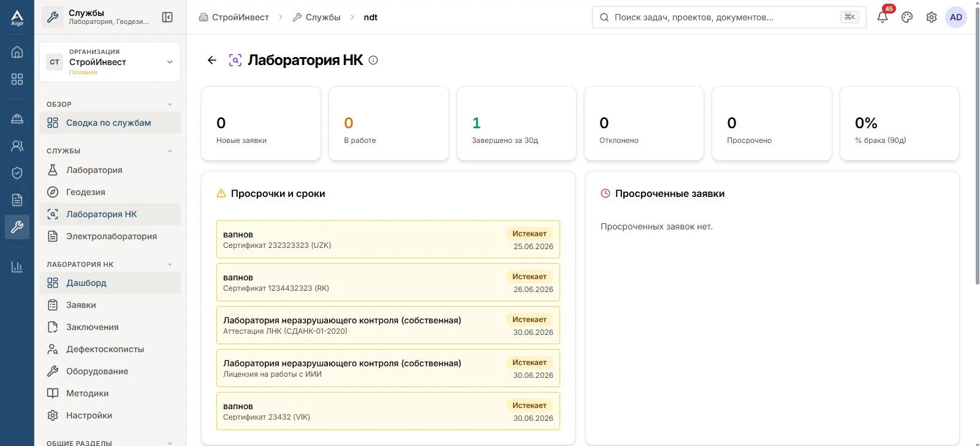
Task: Click the house icon in left rail
Action: [x=17, y=52]
